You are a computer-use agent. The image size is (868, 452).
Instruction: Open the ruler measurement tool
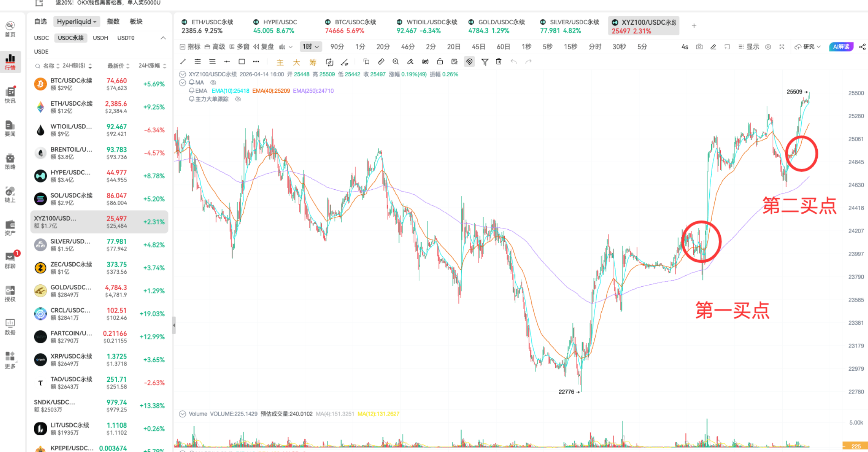click(381, 62)
